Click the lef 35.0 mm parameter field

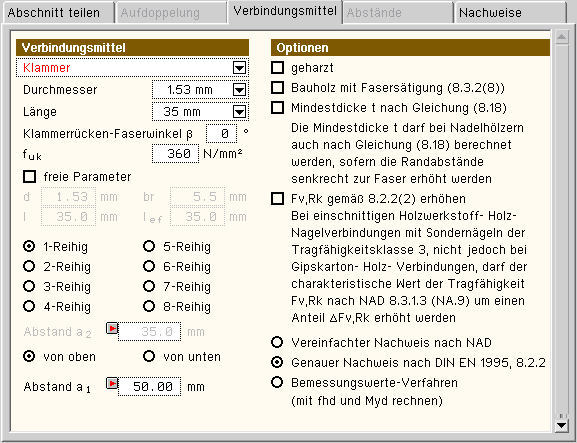point(197,217)
